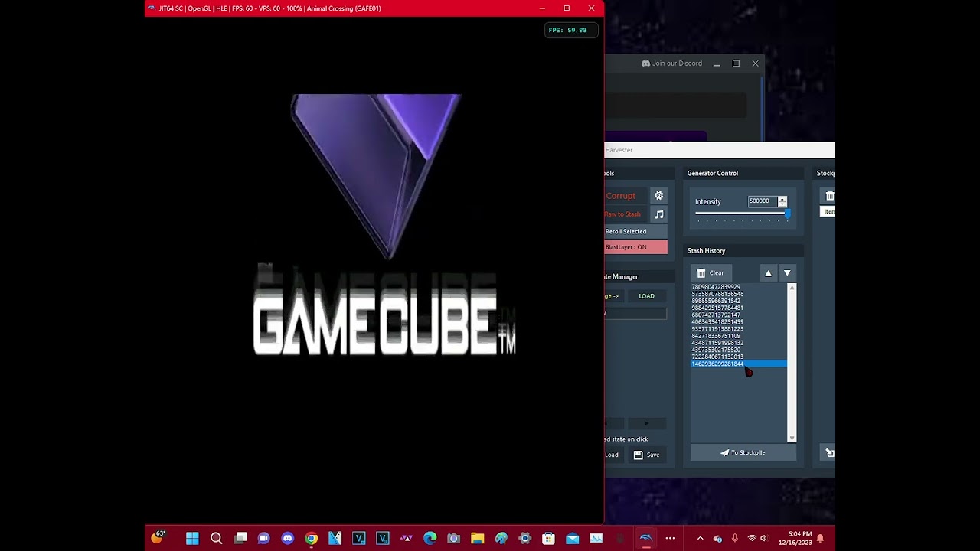Screen dimensions: 980x551
Task: Open the Camera app from the taskbar
Action: click(x=454, y=539)
